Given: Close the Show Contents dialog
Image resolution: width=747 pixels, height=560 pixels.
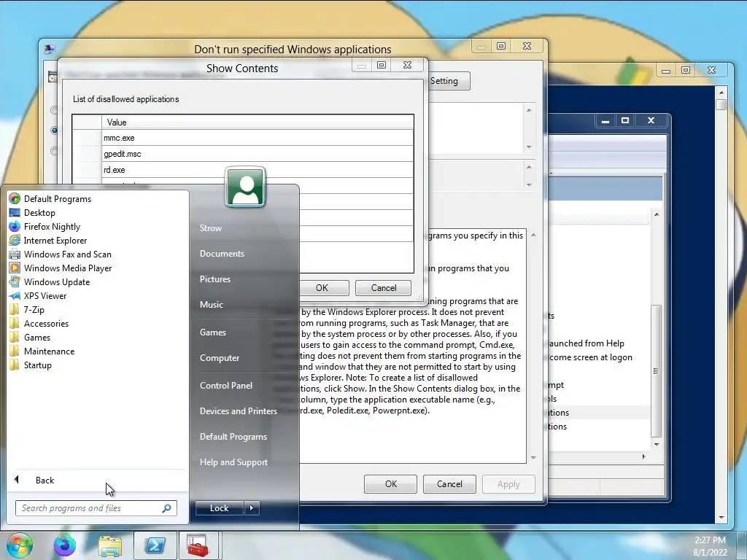Looking at the screenshot, I should pyautogui.click(x=407, y=65).
